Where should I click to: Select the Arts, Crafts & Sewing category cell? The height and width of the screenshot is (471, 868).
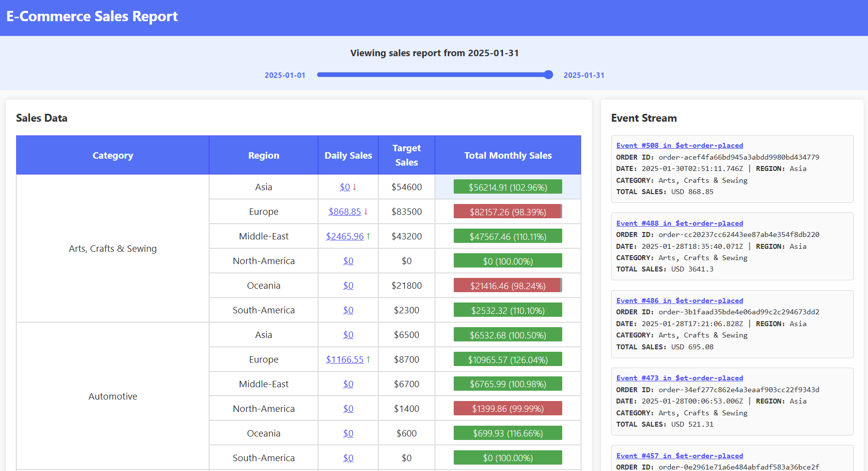pyautogui.click(x=112, y=248)
